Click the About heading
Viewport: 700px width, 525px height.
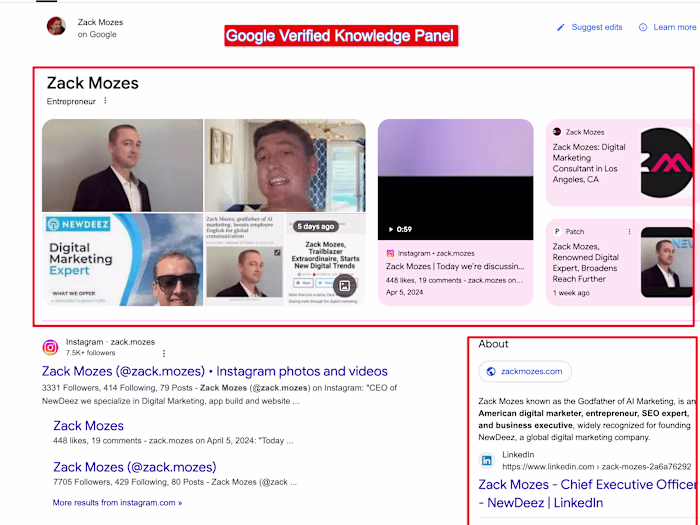point(493,344)
